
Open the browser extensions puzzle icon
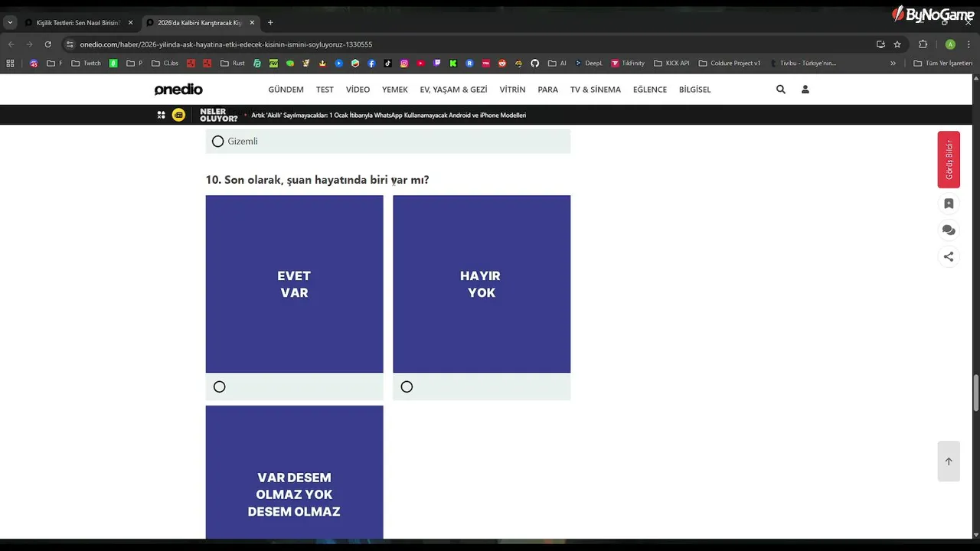pyautogui.click(x=923, y=44)
